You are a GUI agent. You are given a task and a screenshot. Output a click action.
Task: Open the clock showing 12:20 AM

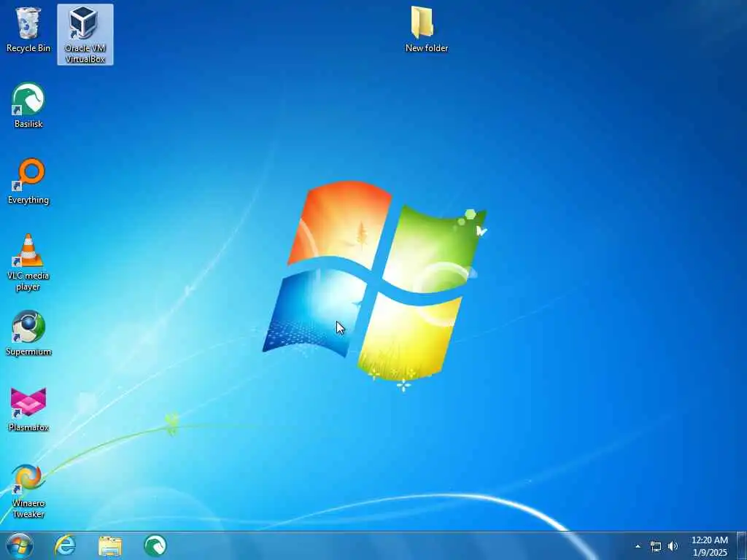[x=710, y=546]
